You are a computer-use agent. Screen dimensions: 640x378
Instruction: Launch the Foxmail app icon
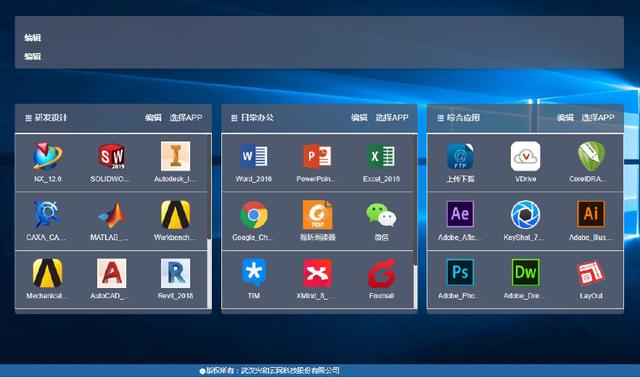(381, 273)
